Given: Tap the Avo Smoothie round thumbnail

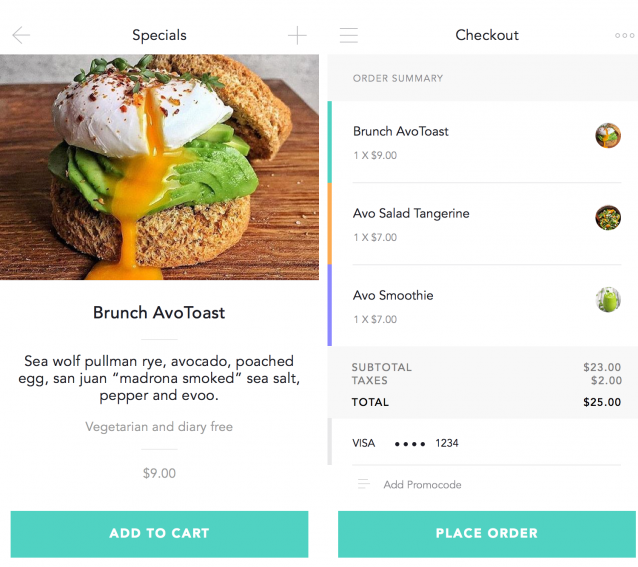Looking at the screenshot, I should [607, 300].
